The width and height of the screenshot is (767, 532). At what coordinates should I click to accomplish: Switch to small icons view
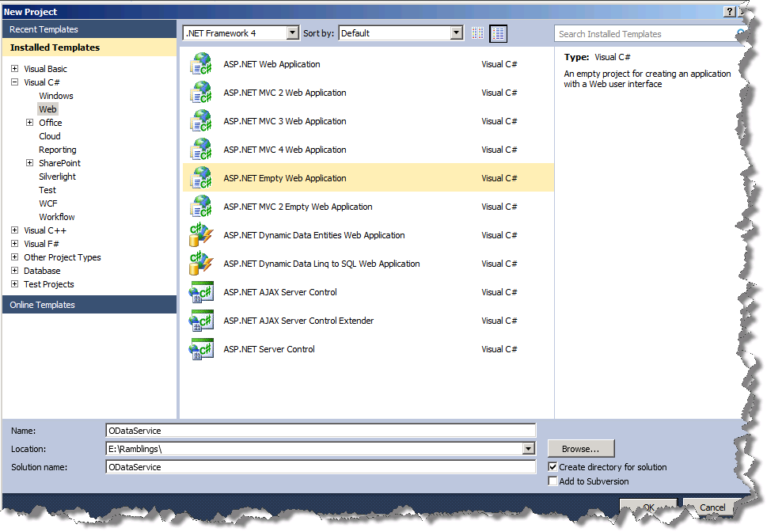(478, 33)
